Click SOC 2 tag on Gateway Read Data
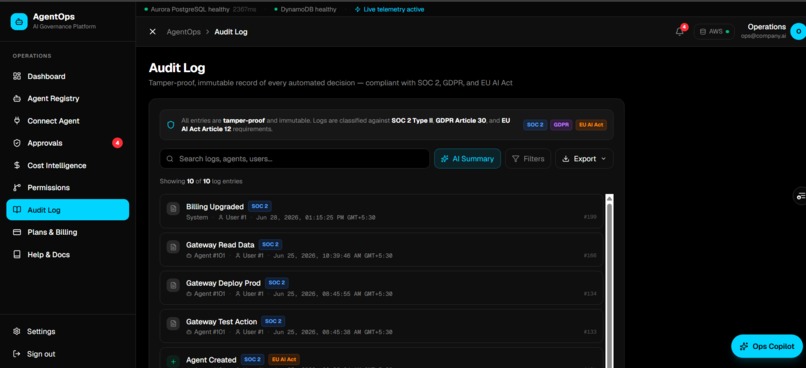This screenshot has height=368, width=806. (x=270, y=245)
